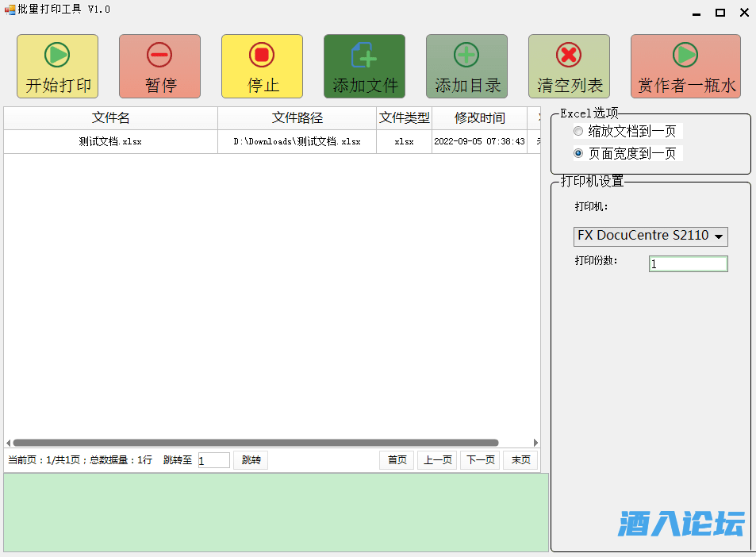
Task: Open the FX DocuCentre S2110 printer dropdown
Action: [x=650, y=236]
